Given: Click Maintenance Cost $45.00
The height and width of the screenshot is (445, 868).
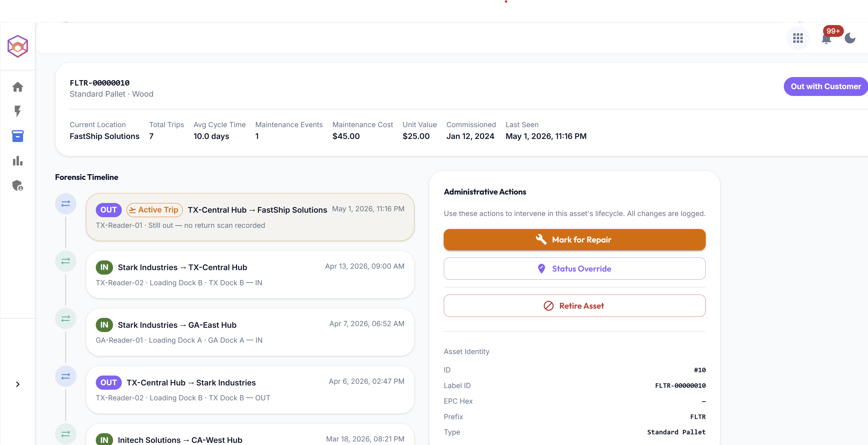Looking at the screenshot, I should (346, 136).
